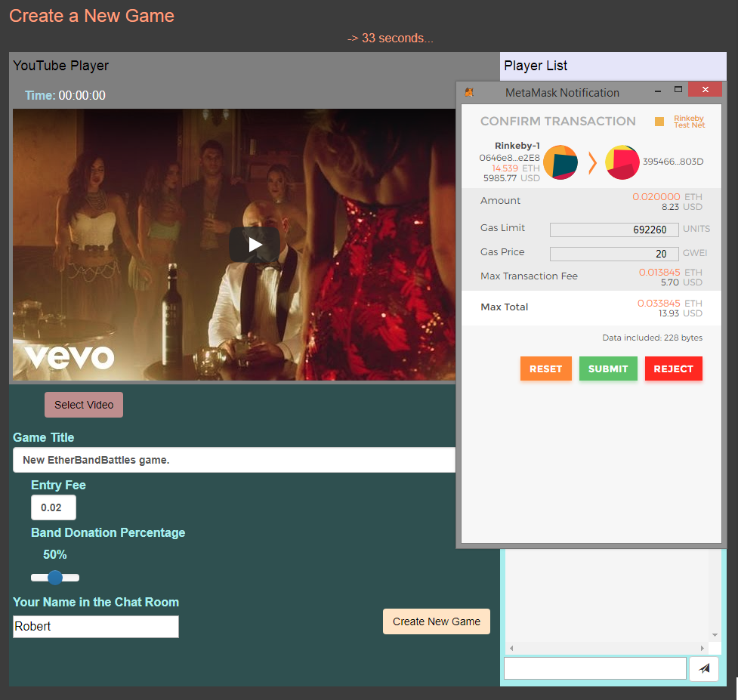
Task: Click the Player List header
Action: 536,66
